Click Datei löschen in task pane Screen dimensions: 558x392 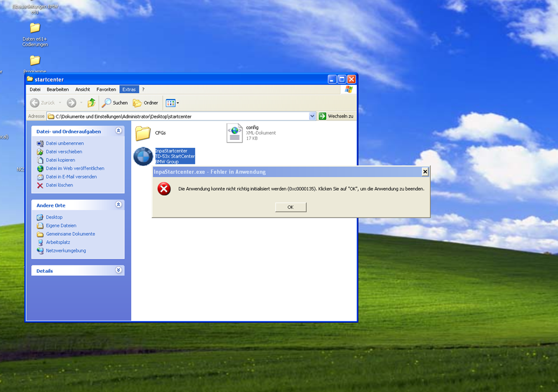click(59, 185)
